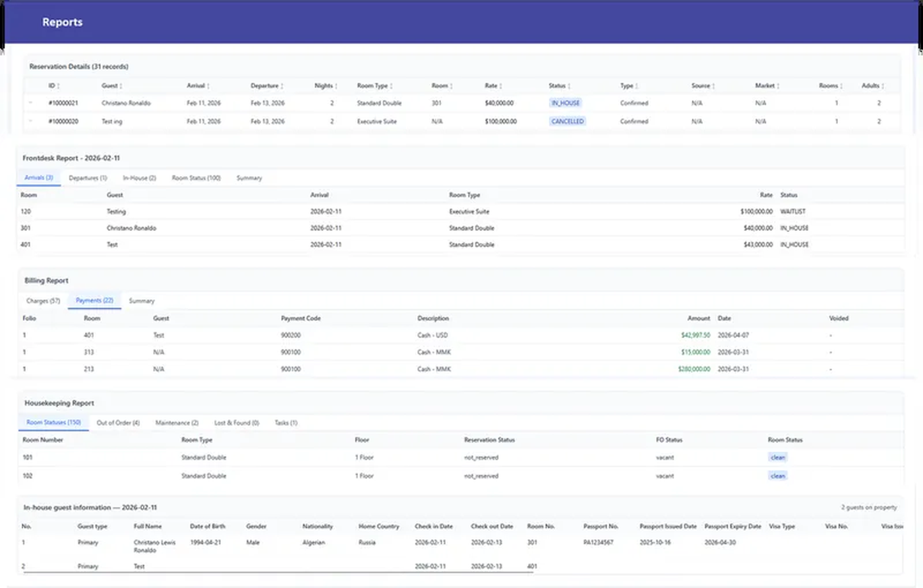Click 'Christano Lewis Ronaldo' in in-house guest information
The width and height of the screenshot is (923, 588).
(155, 546)
